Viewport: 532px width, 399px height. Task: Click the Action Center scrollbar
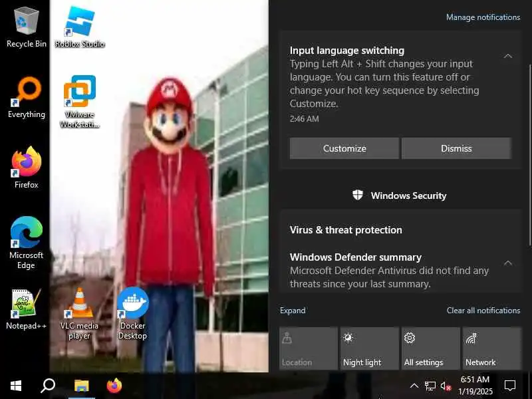tap(530, 154)
